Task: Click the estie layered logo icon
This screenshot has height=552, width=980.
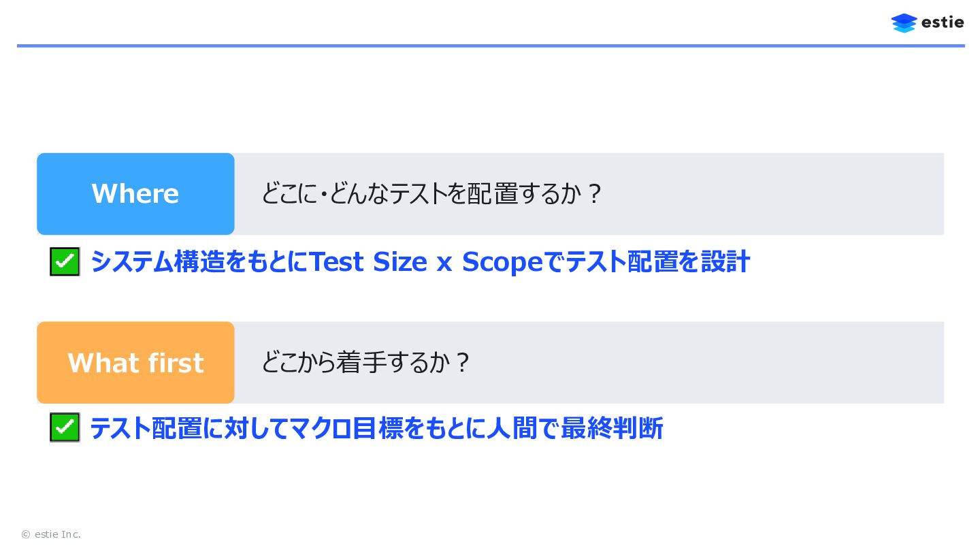Action: point(904,23)
